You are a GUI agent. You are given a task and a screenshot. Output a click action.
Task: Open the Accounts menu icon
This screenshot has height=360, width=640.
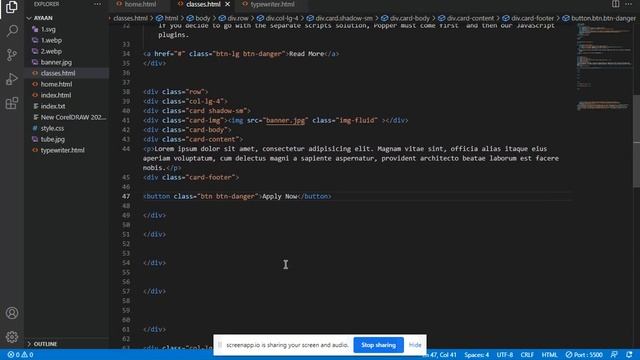(x=12, y=313)
